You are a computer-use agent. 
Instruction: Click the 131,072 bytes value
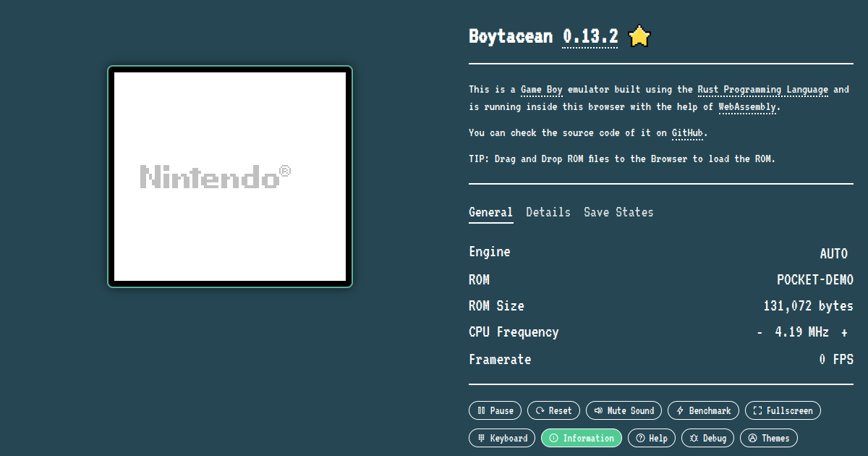[808, 306]
